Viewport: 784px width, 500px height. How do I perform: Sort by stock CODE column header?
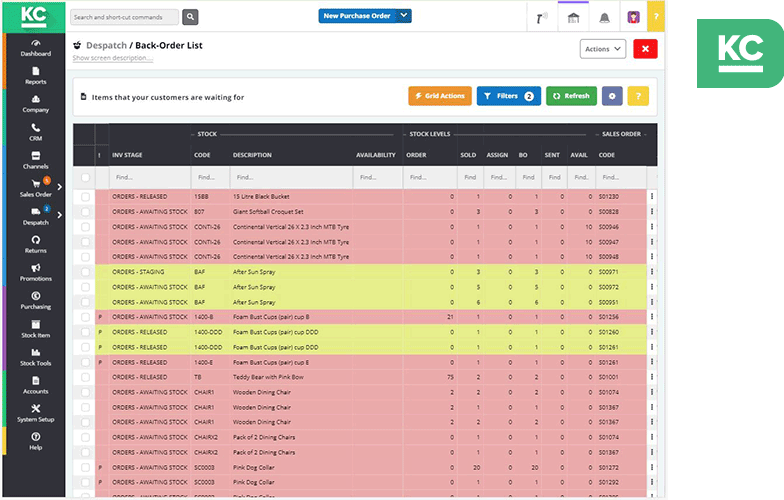(x=202, y=155)
